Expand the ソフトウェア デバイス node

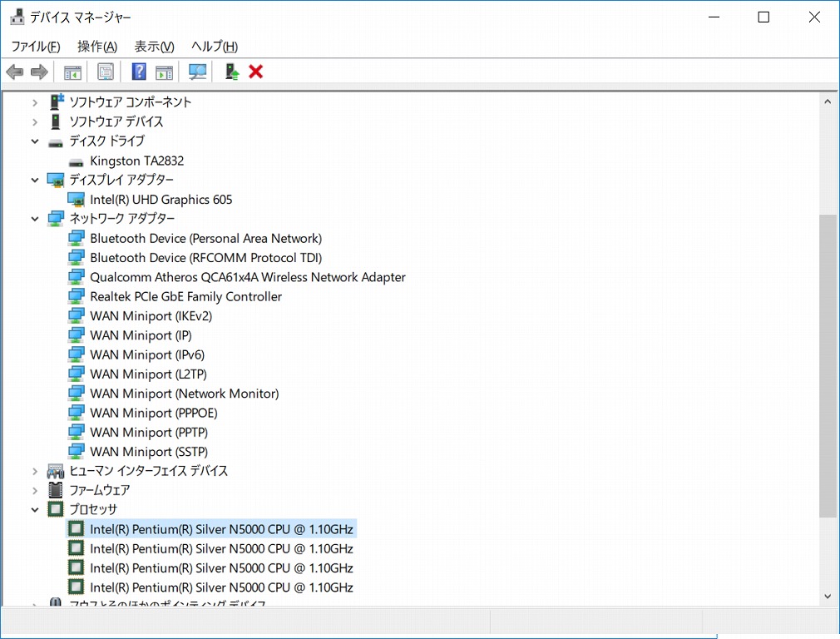(x=35, y=121)
